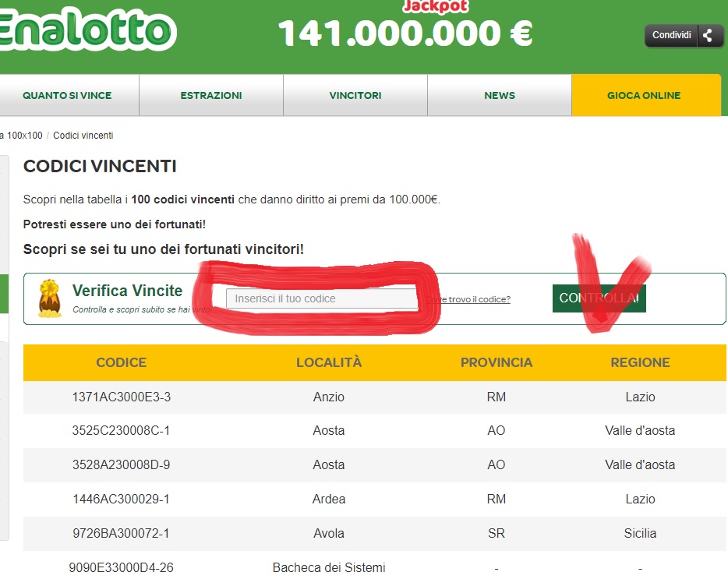
Task: Click the Ardea locality cell
Action: point(329,500)
